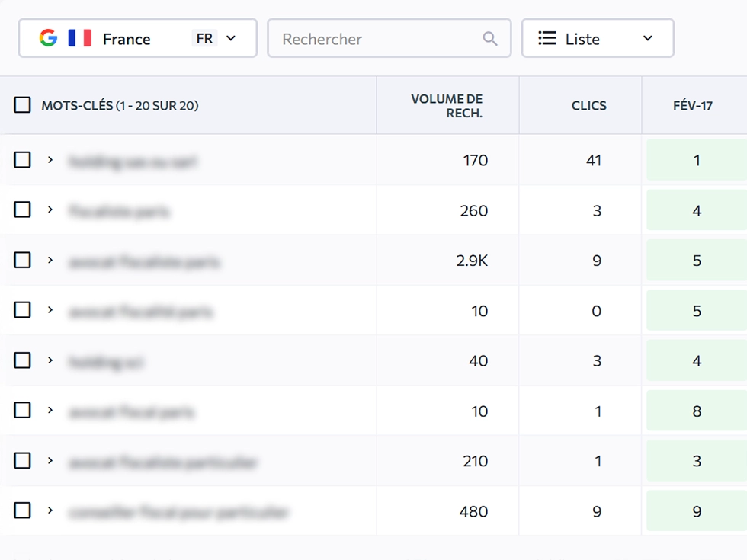747x560 pixels.
Task: Select the checkbox for the 2.9K volume row
Action: click(23, 261)
